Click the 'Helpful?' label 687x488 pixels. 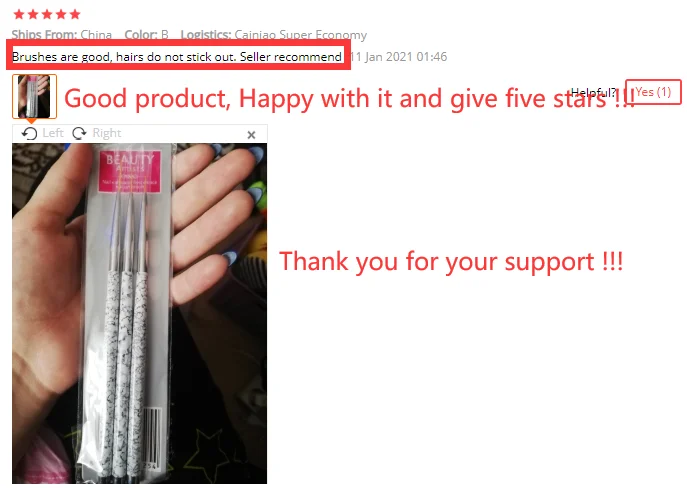click(x=593, y=92)
